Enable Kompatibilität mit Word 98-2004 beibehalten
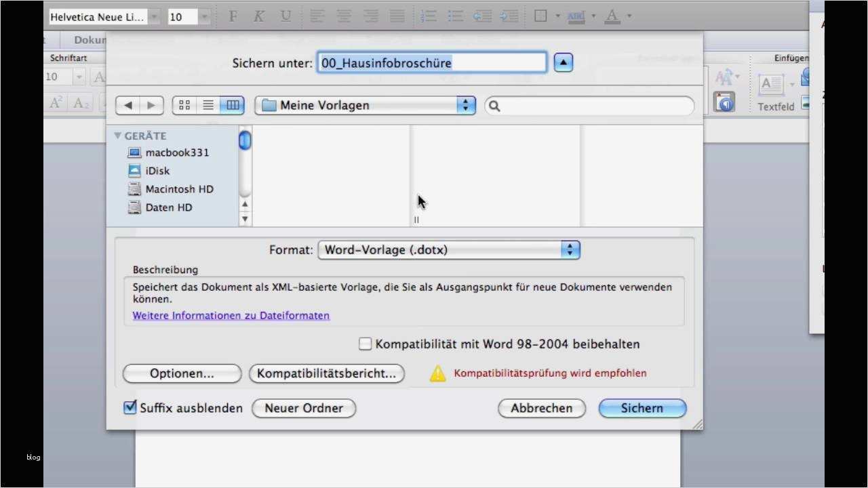Viewport: 868px width, 488px height. 365,344
